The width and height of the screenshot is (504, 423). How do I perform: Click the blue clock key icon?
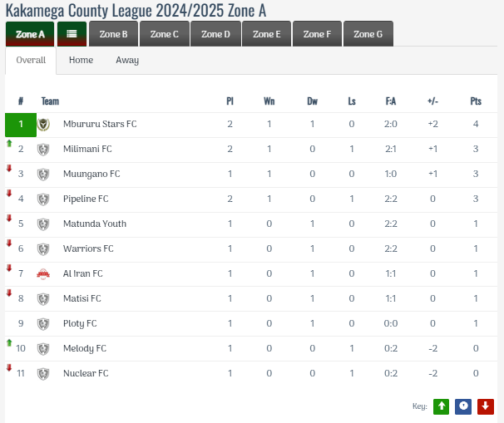click(x=463, y=406)
